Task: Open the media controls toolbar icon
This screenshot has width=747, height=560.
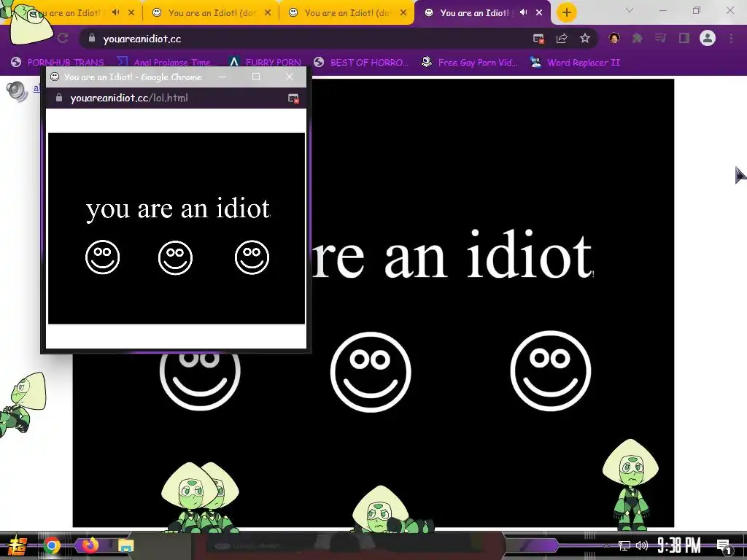Action: click(x=661, y=38)
